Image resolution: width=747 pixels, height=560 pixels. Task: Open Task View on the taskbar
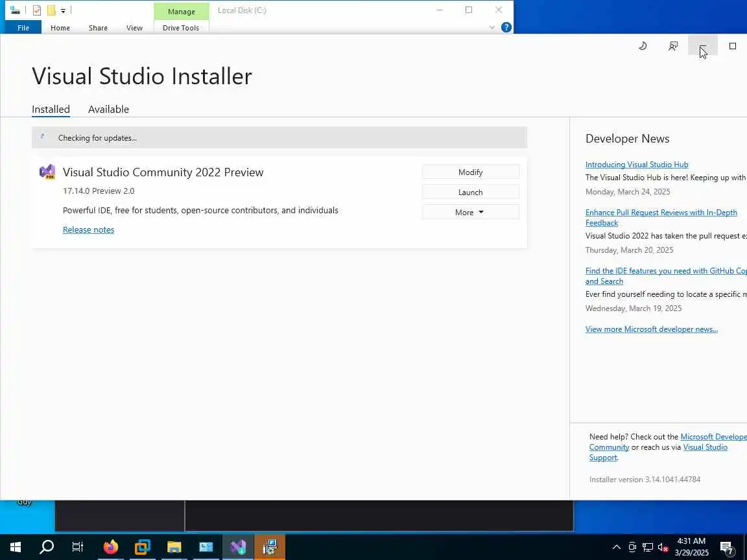pos(77,546)
